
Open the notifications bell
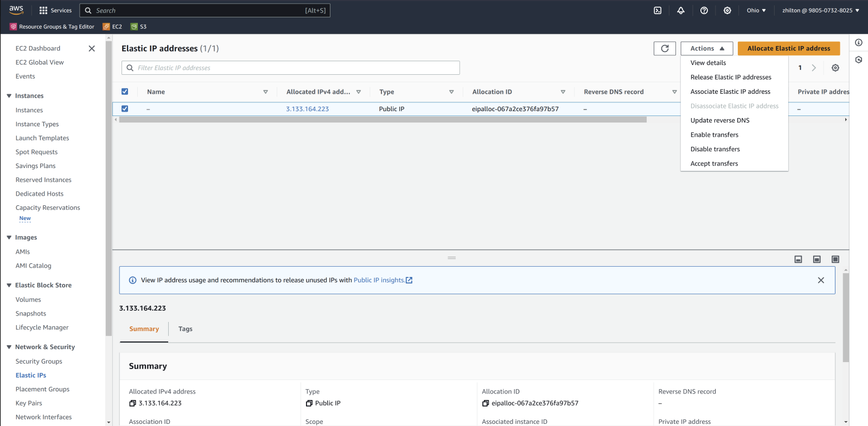pos(681,10)
